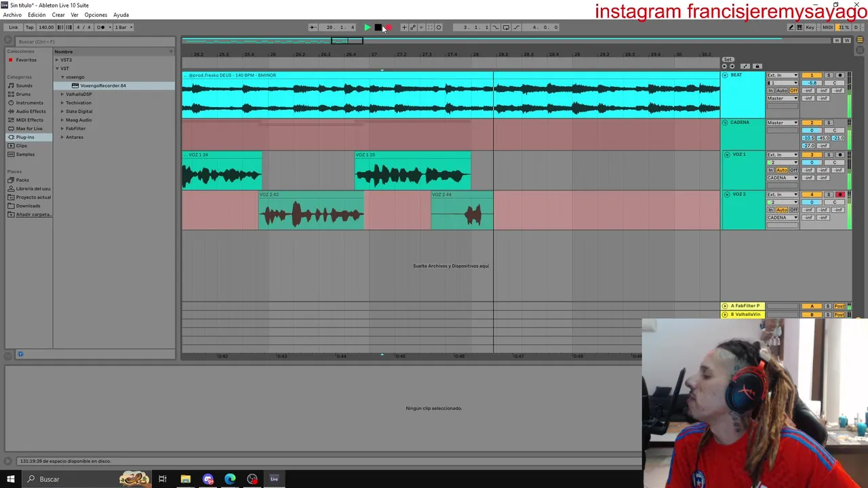Toggle Draw Mode pencil icon
The height and width of the screenshot is (488, 868).
coord(791,27)
